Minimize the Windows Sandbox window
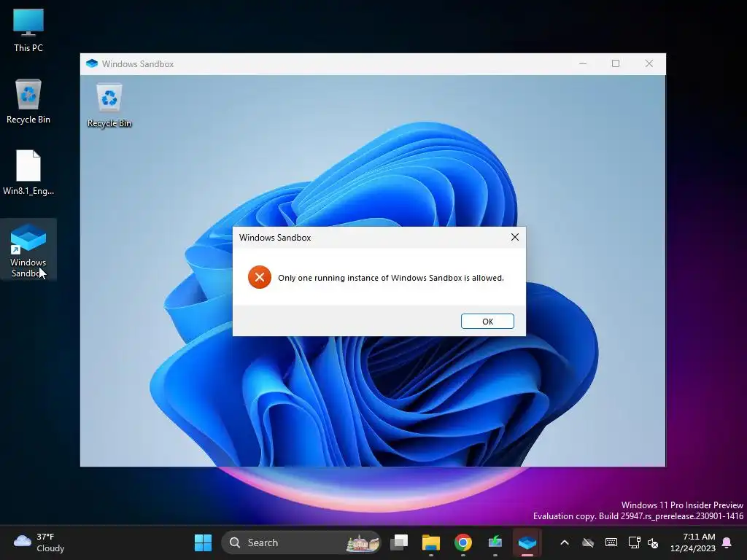 pos(583,64)
